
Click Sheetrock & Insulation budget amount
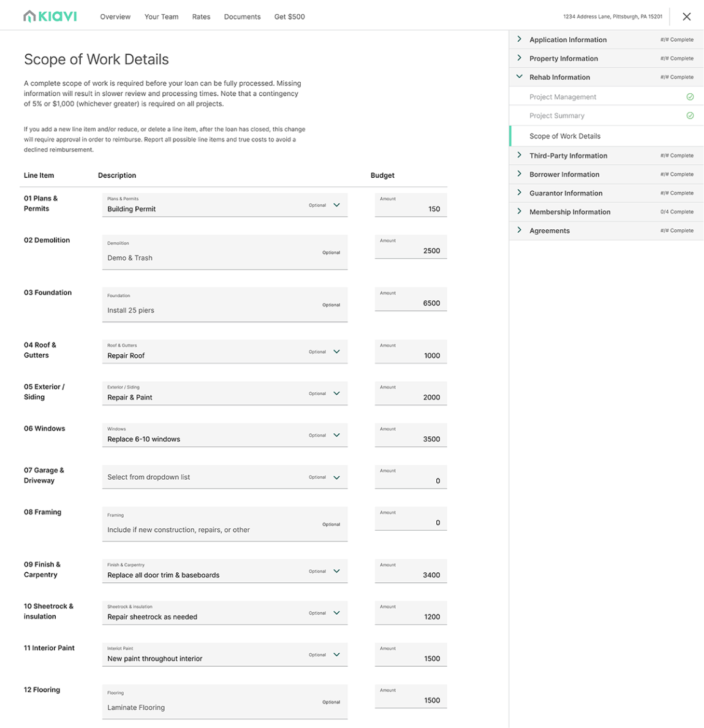pos(411,613)
